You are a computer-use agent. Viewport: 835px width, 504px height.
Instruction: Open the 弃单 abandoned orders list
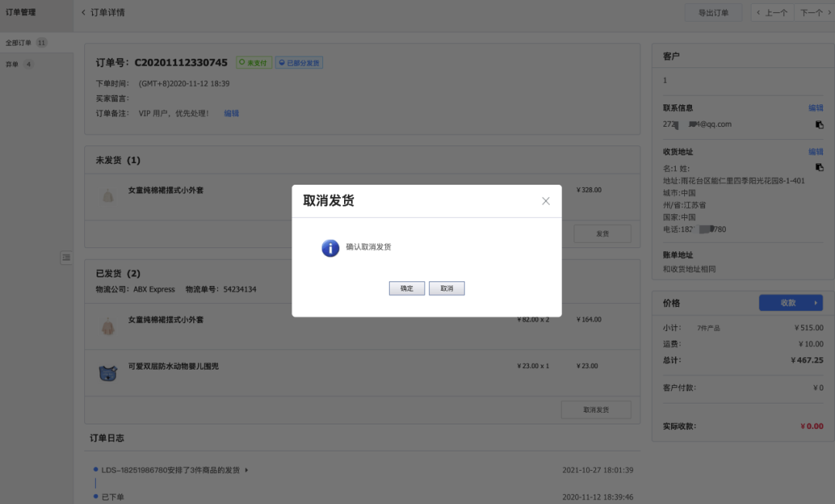point(12,63)
